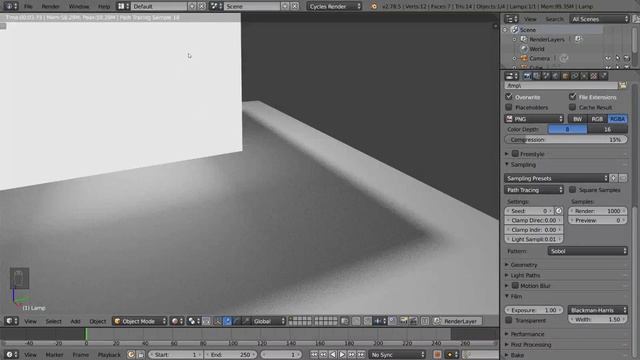This screenshot has height=360, width=640.
Task: Select RGBA color mode
Action: point(618,119)
